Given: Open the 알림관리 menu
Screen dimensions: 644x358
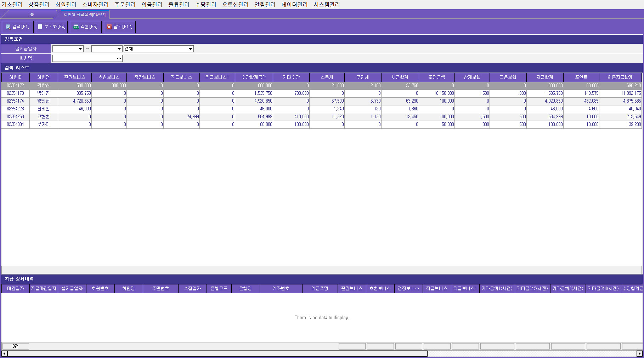Looking at the screenshot, I should (x=265, y=5).
